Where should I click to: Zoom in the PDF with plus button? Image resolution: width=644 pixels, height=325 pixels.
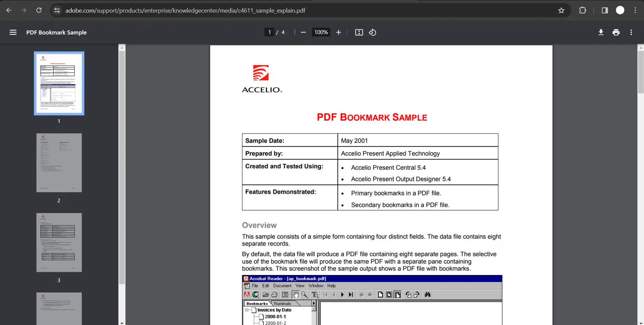pyautogui.click(x=338, y=32)
